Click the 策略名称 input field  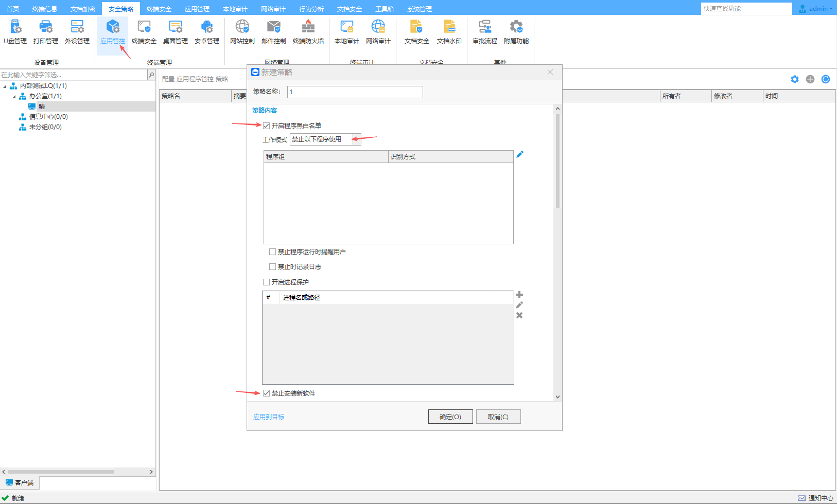point(355,92)
